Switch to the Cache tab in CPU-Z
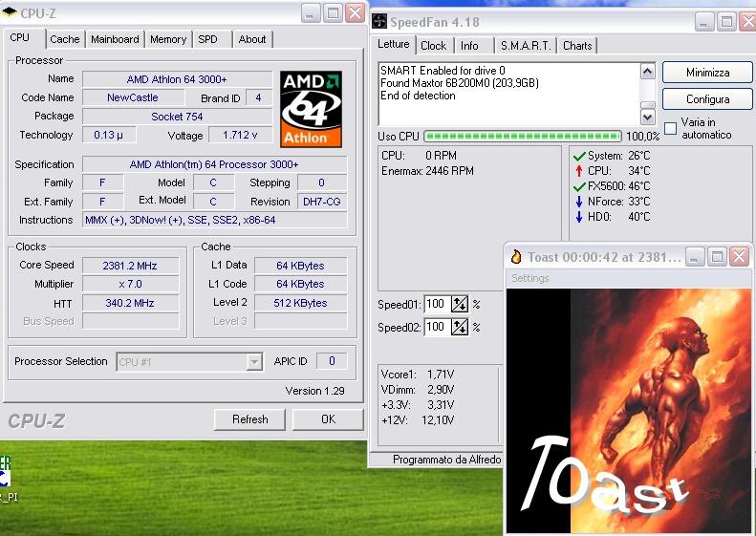Screen dimensions: 756x536 click(65, 39)
